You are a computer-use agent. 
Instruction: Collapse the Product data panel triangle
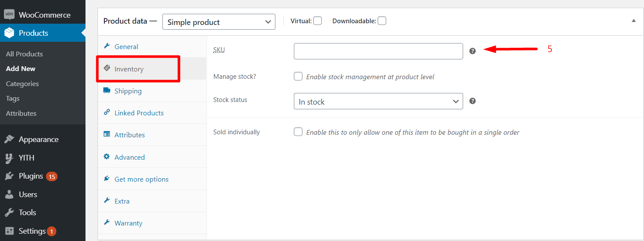[x=633, y=21]
